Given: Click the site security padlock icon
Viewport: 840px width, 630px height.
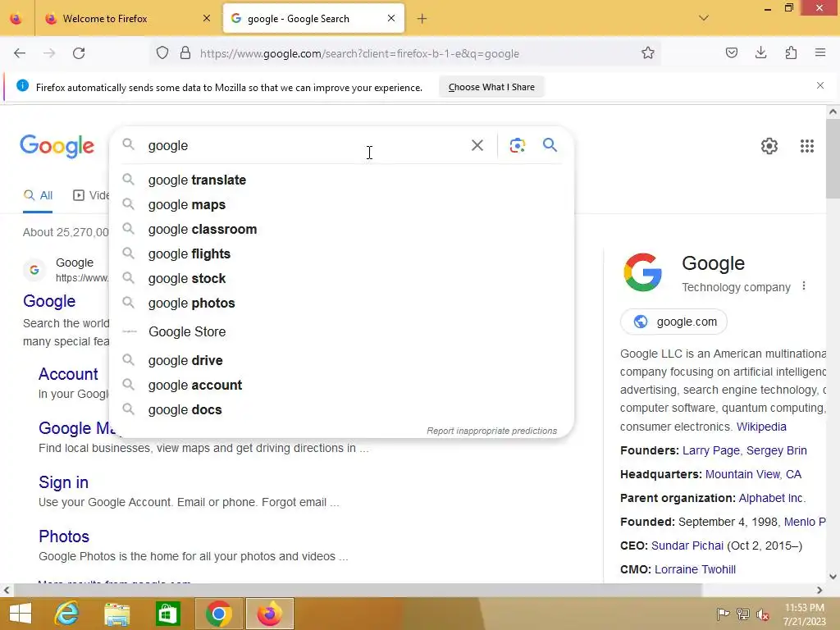Looking at the screenshot, I should [x=185, y=53].
